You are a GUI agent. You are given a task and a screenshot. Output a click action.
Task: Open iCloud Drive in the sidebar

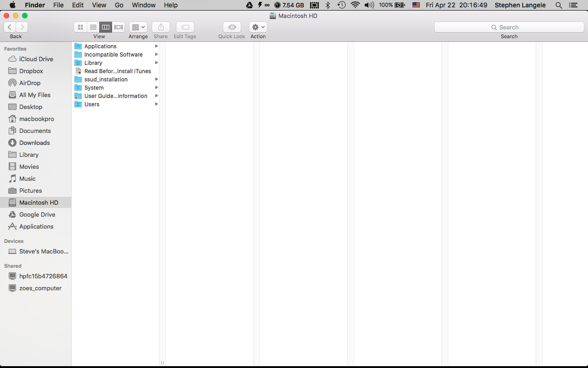click(36, 59)
